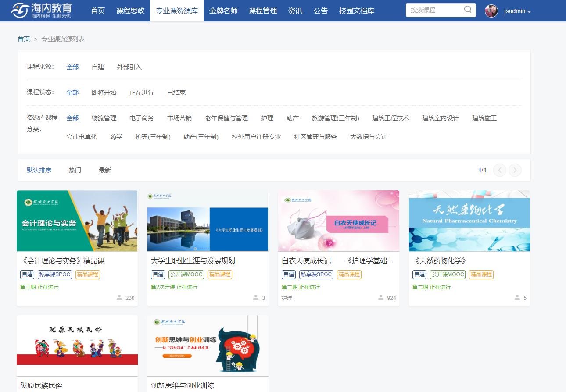Screen dimensions: 566x392
Task: Switch to 校园文档库 navigation tab
Action: (x=357, y=11)
